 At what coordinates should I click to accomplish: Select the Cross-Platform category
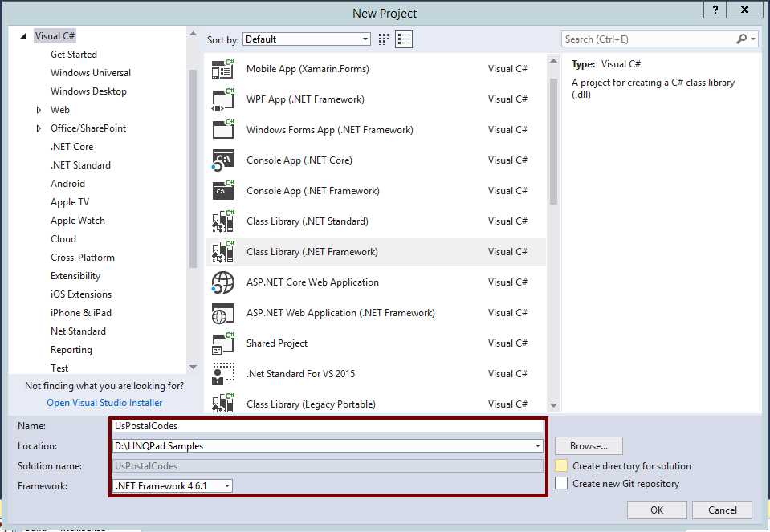[83, 258]
